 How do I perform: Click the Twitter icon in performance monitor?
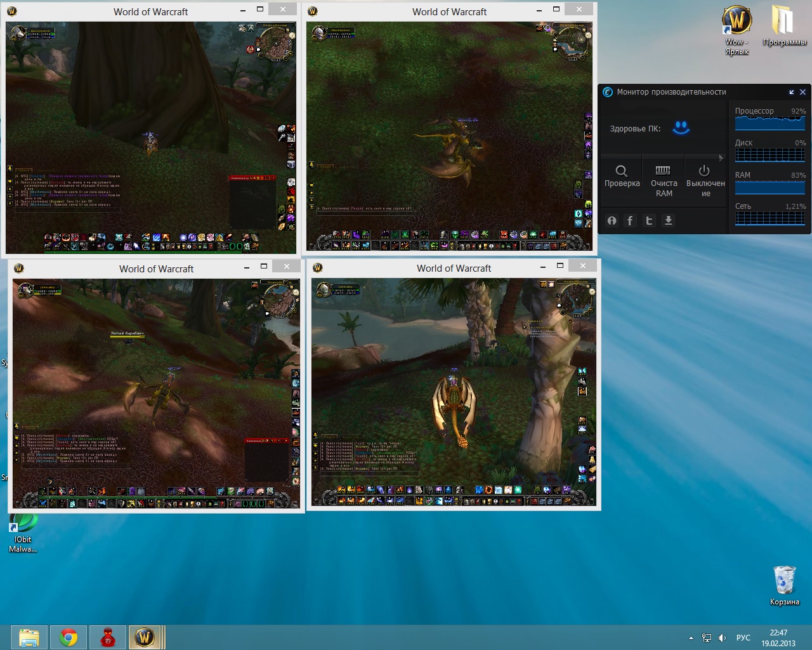[649, 221]
